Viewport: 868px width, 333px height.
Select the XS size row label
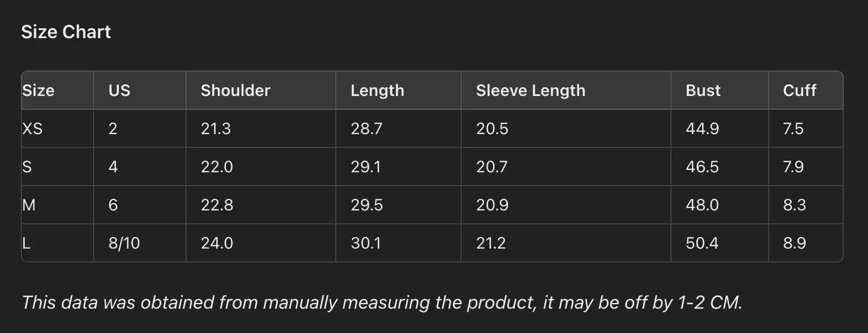coord(32,129)
